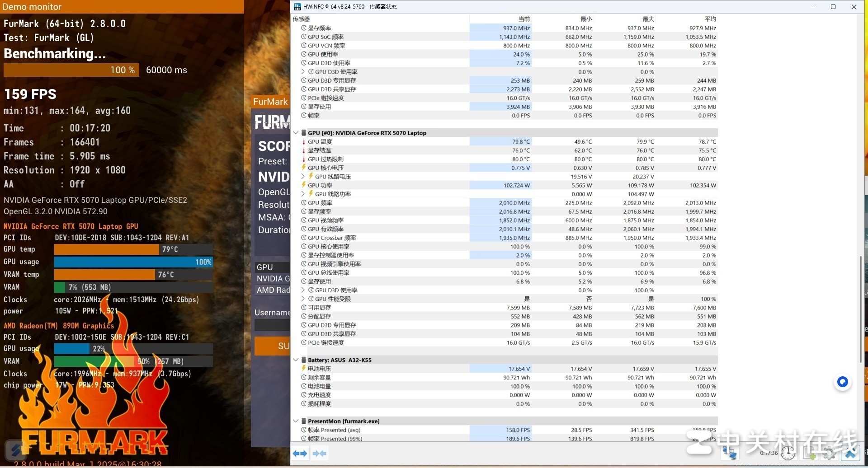Click the 最大 column header

pos(624,19)
